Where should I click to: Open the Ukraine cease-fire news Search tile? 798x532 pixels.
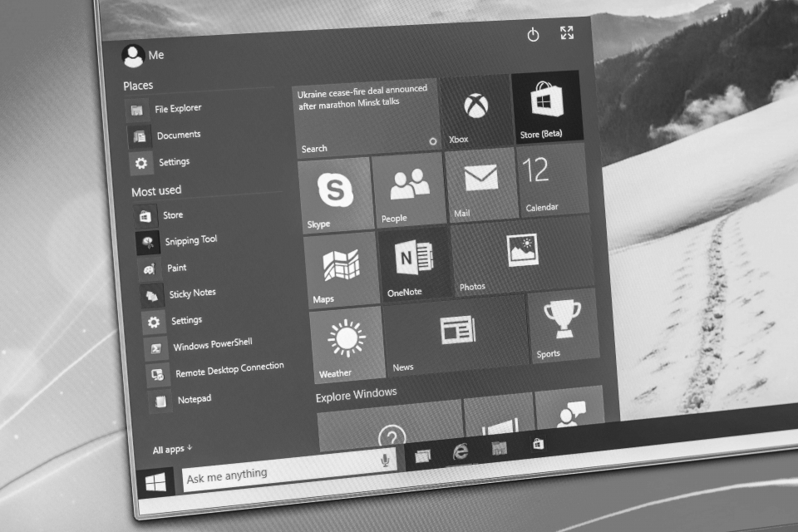[x=367, y=118]
